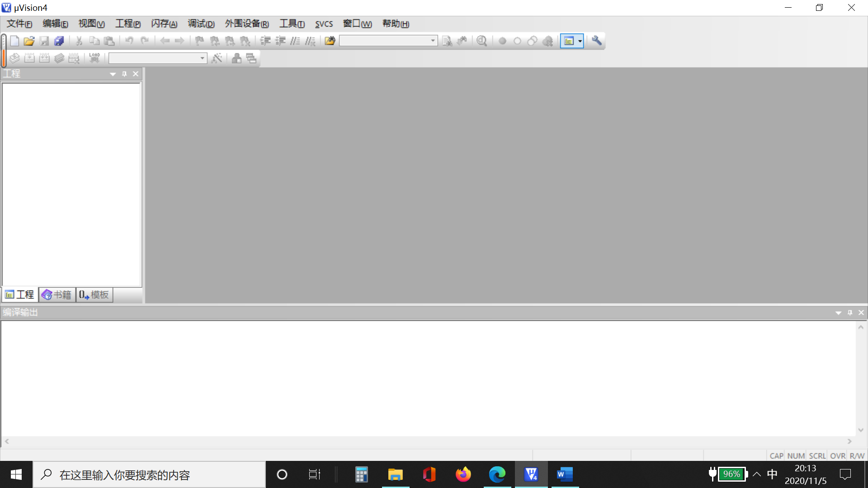Click the Open file folder icon
The width and height of the screenshot is (868, 488).
(x=29, y=41)
